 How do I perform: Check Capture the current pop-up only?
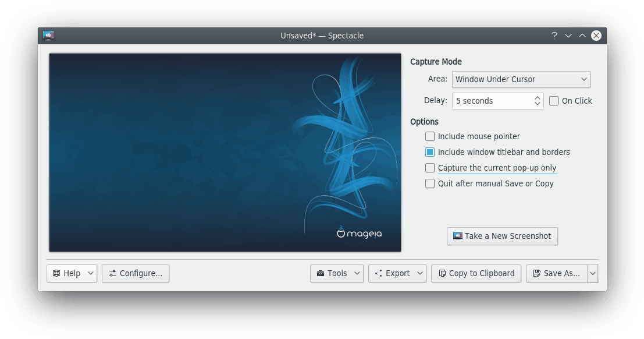coord(429,168)
